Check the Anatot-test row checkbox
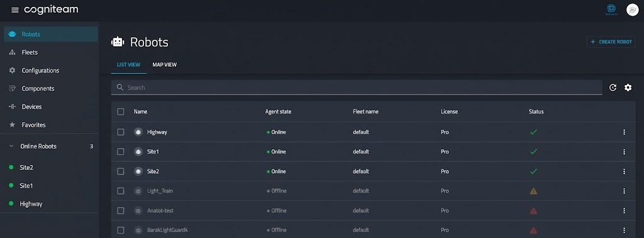644x238 pixels. [121, 210]
